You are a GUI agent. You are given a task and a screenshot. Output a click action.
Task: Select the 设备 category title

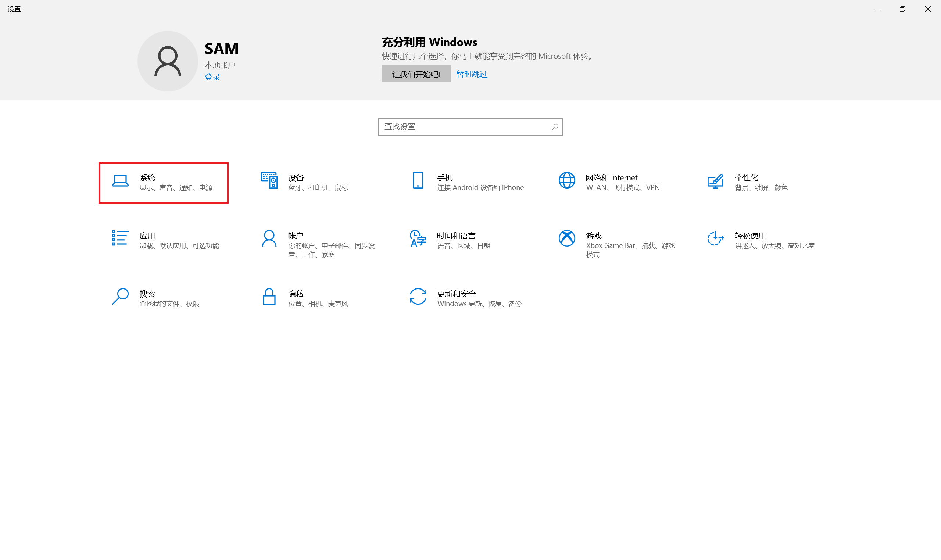pos(296,178)
